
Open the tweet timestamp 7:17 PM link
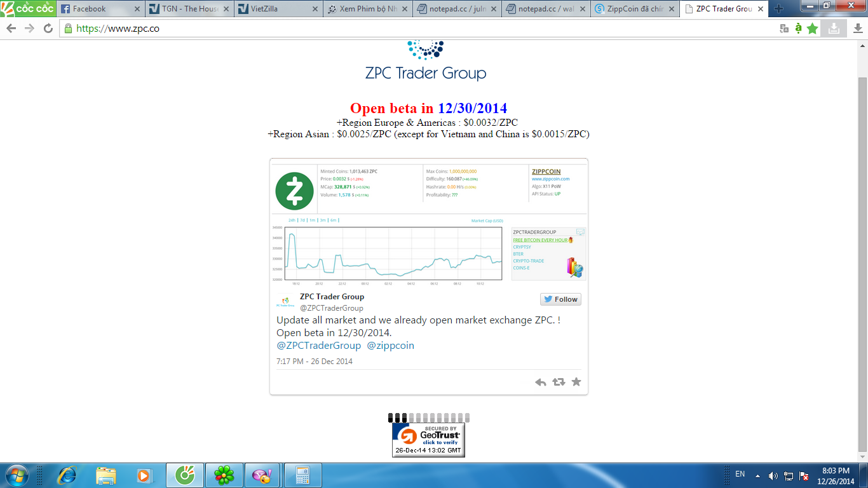(x=315, y=362)
